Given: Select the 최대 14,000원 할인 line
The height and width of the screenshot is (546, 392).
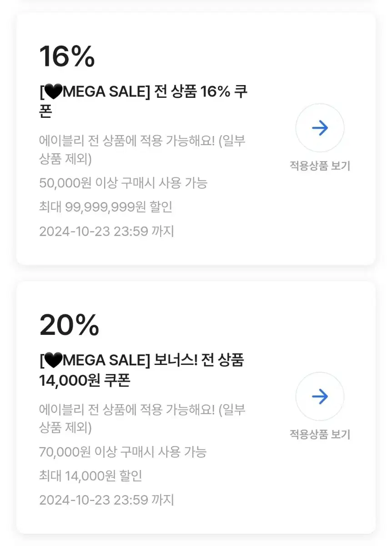Looking at the screenshot, I should [x=90, y=476].
